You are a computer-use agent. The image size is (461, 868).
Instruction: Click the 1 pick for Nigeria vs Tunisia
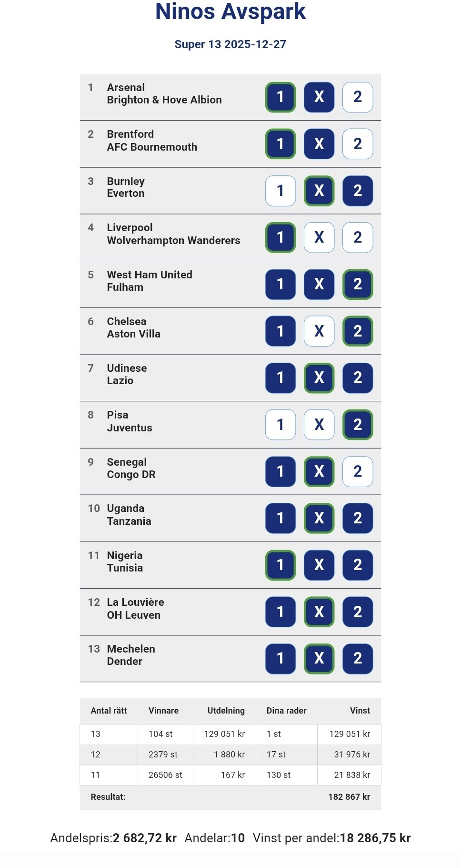click(281, 565)
